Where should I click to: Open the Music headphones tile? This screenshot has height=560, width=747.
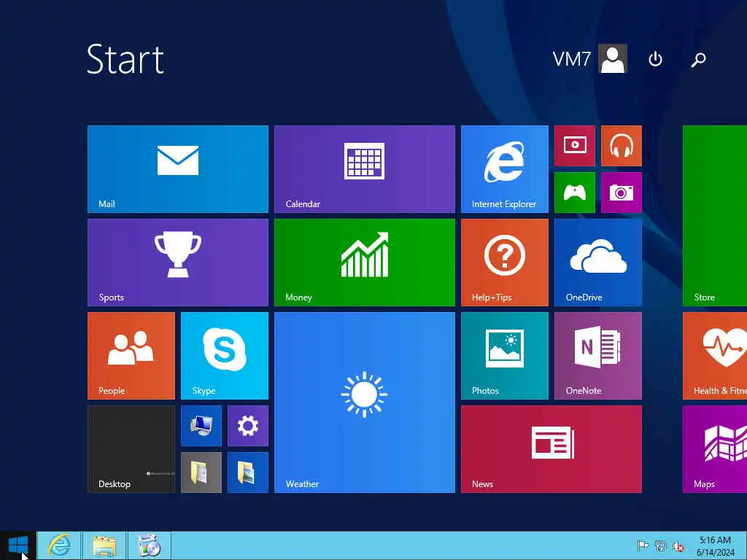622,146
